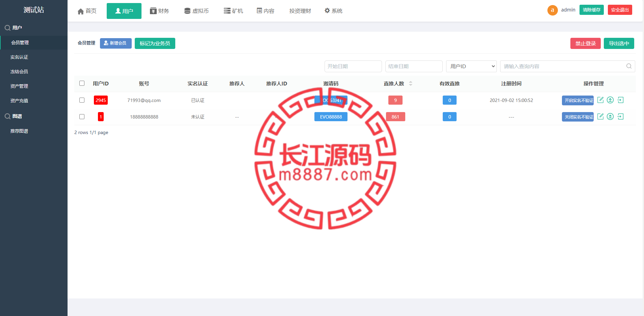Click the 未认证 status cell
The image size is (644, 316).
(x=198, y=117)
